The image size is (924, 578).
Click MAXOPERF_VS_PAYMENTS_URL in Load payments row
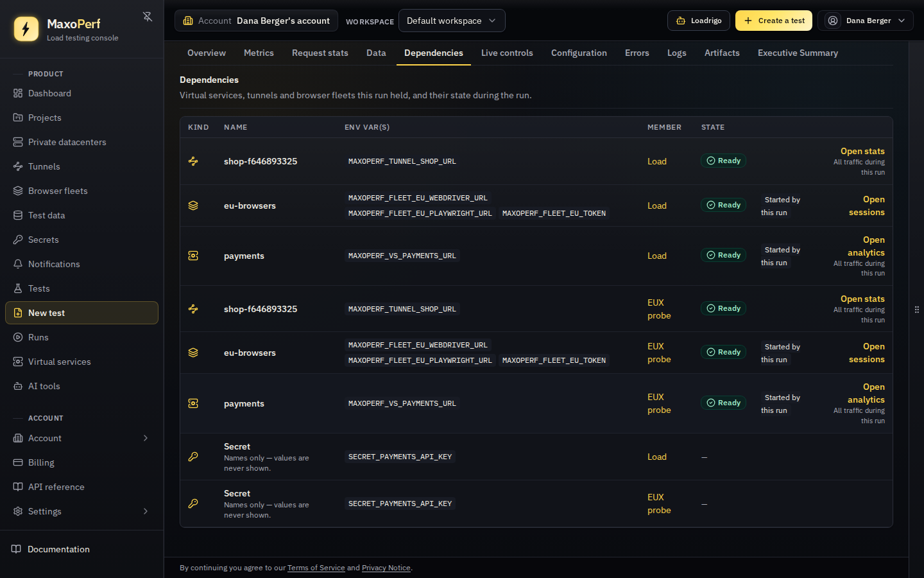point(402,256)
